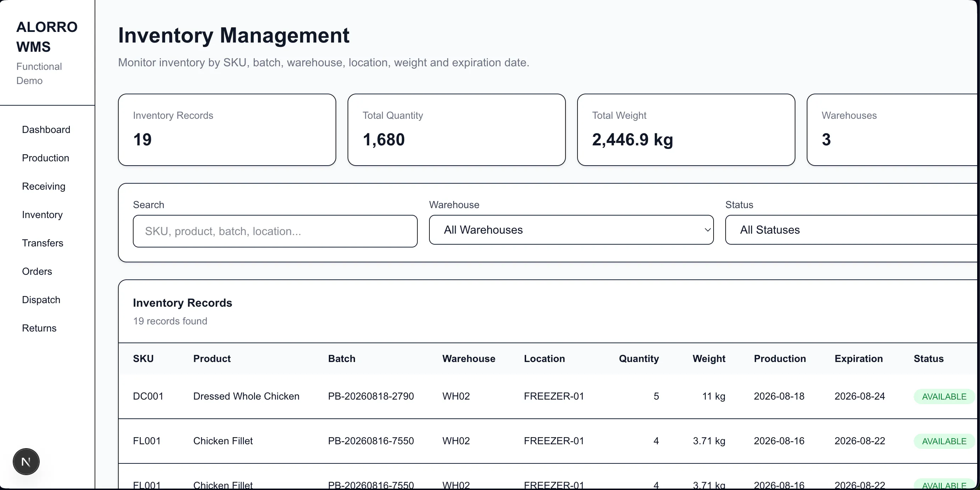This screenshot has width=980, height=490.
Task: Click the Product column header
Action: pos(212,359)
